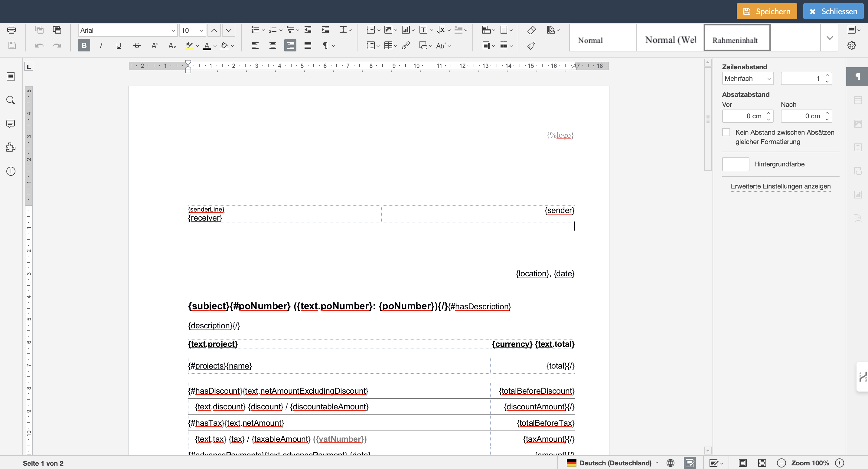The width and height of the screenshot is (868, 469).
Task: Decrease font size with down arrow button
Action: coord(228,30)
